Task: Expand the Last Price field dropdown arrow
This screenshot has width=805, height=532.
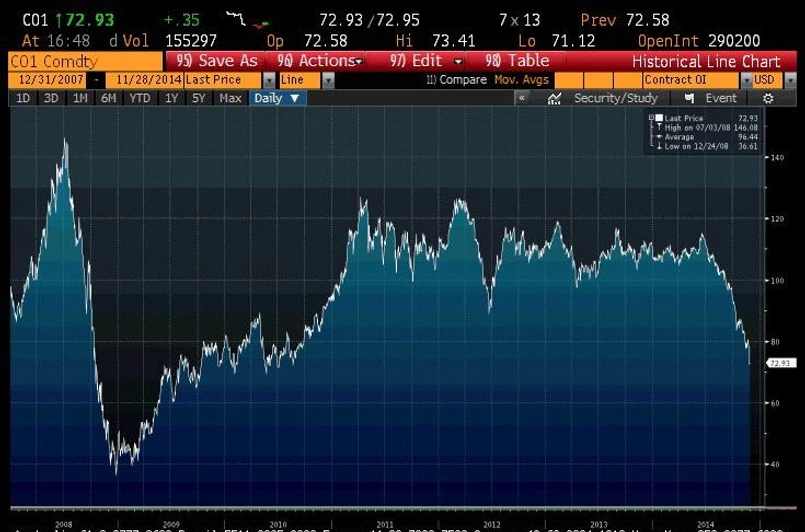Action: [x=269, y=81]
